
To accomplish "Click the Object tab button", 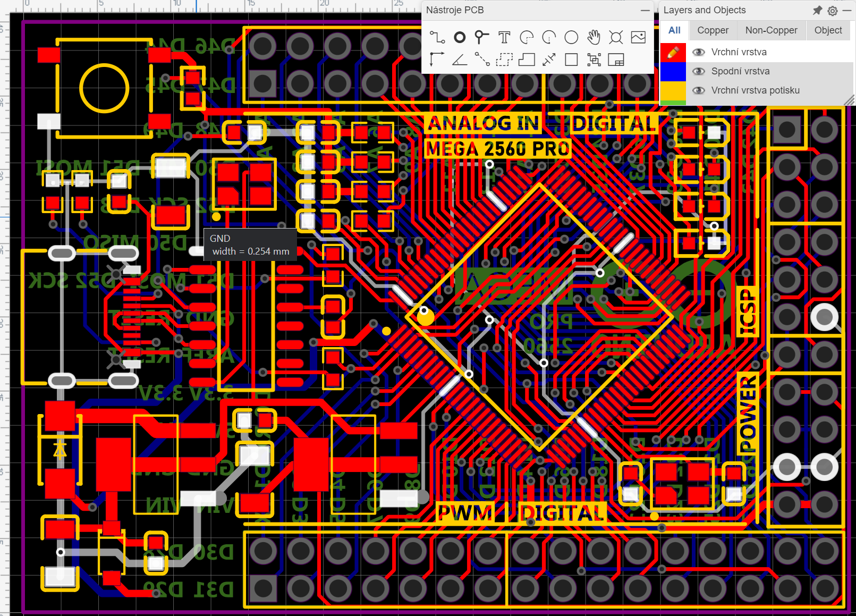I will click(828, 30).
